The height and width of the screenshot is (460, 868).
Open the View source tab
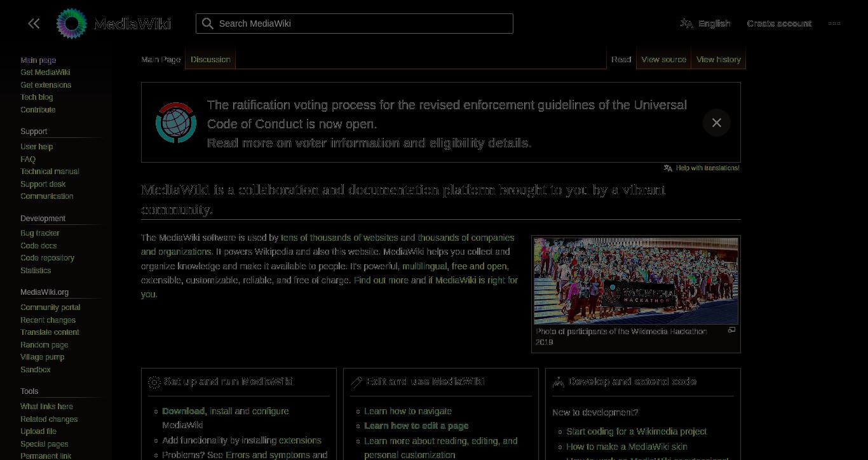pos(663,59)
